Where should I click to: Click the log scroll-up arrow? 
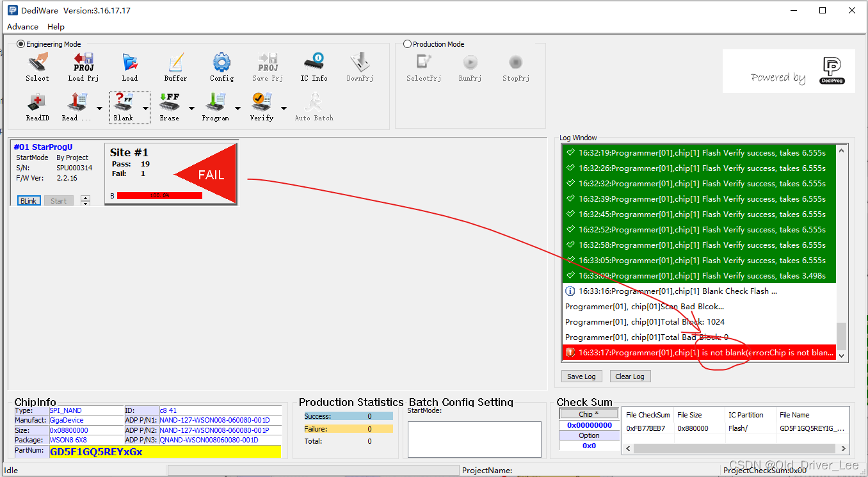point(841,151)
